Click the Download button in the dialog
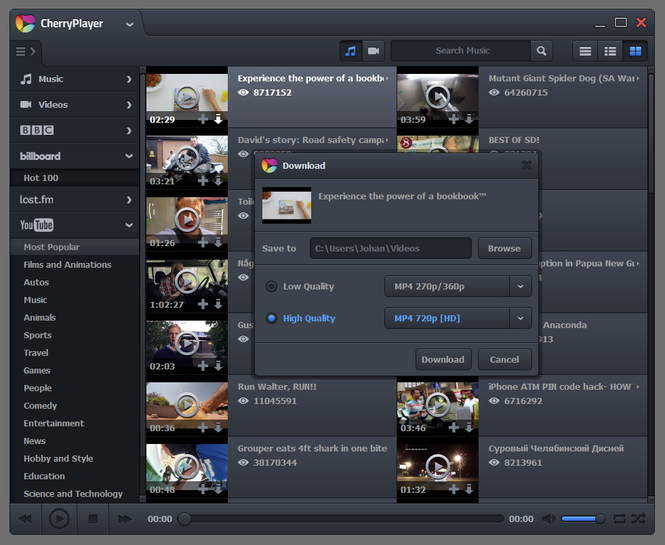The width and height of the screenshot is (665, 545). (x=443, y=359)
